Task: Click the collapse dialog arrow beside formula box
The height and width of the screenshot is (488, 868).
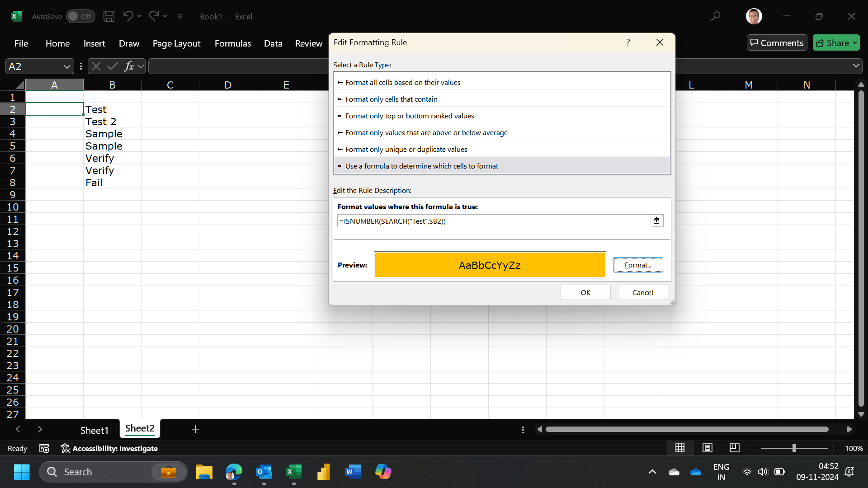Action: [x=656, y=221]
